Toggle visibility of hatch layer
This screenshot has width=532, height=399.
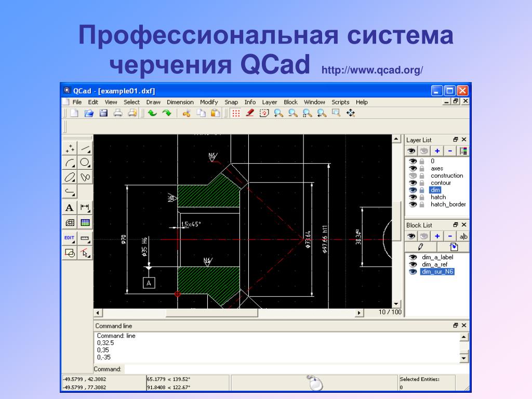[x=413, y=197]
